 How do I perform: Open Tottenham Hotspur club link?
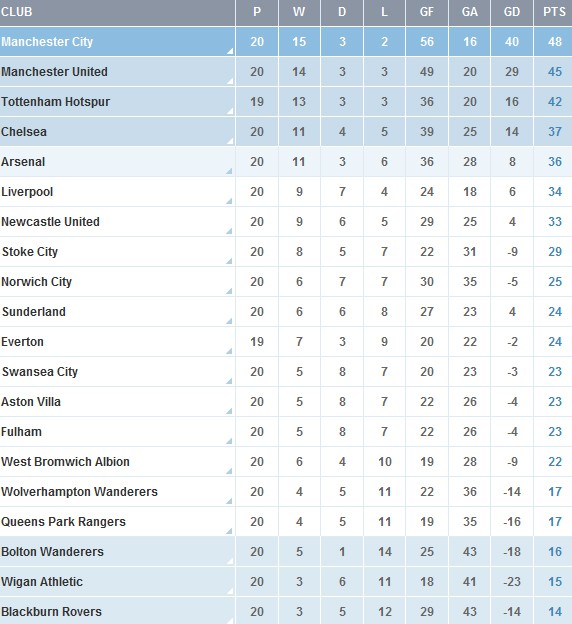coord(56,102)
